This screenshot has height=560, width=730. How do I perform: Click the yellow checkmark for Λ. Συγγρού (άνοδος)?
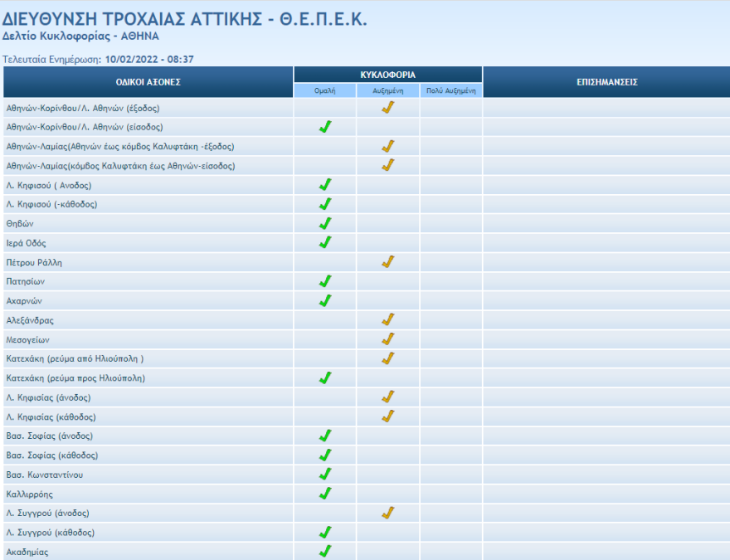pyautogui.click(x=387, y=513)
